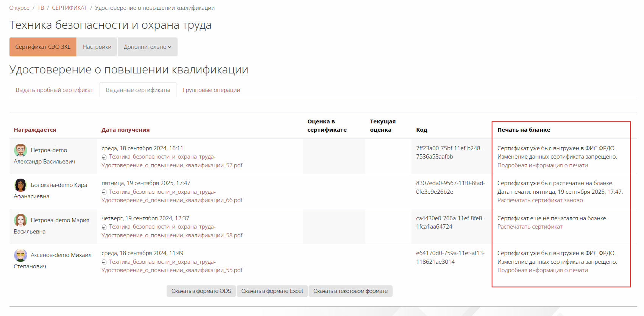
Task: Click PDF file icon for certificate 66
Action: coord(104,192)
